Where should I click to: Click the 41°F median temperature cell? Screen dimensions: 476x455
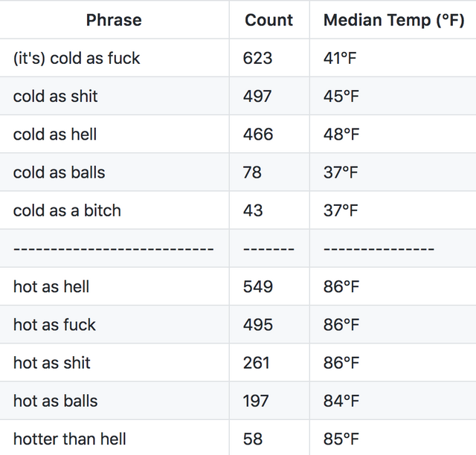pos(341,58)
